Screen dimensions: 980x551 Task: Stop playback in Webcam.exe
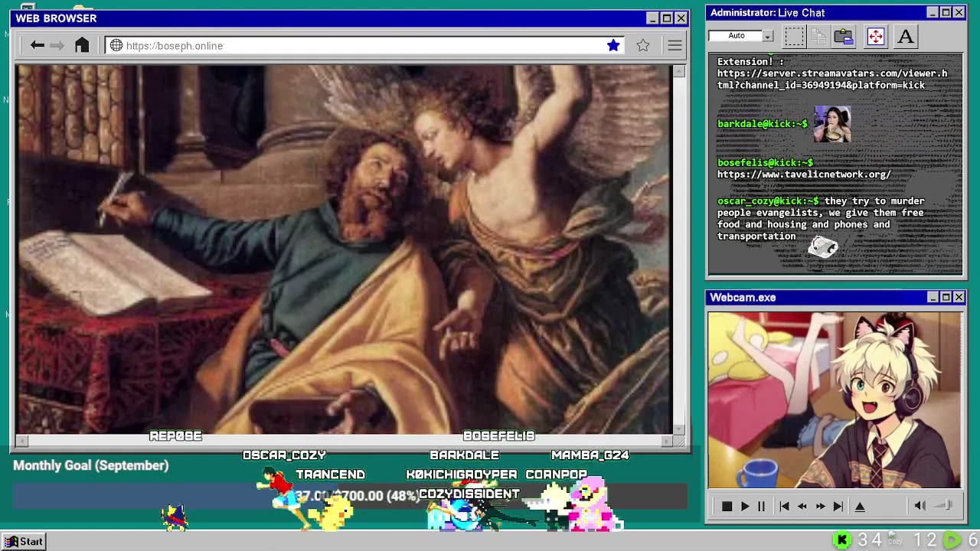[727, 506]
